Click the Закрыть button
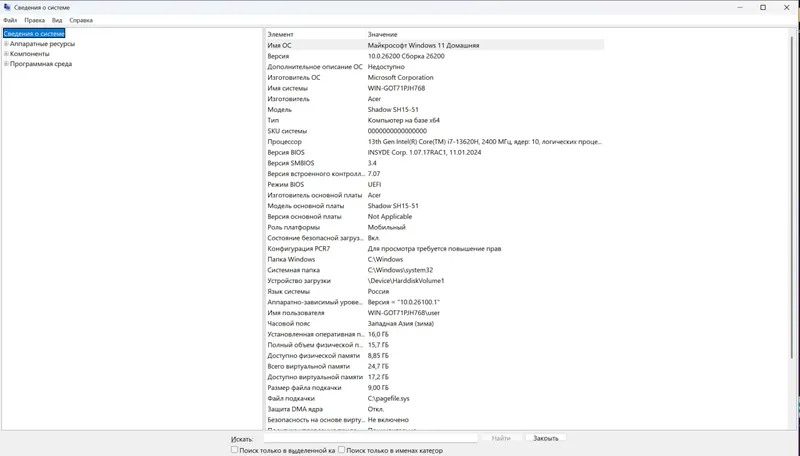Viewport: 800px width, 456px height. click(545, 438)
